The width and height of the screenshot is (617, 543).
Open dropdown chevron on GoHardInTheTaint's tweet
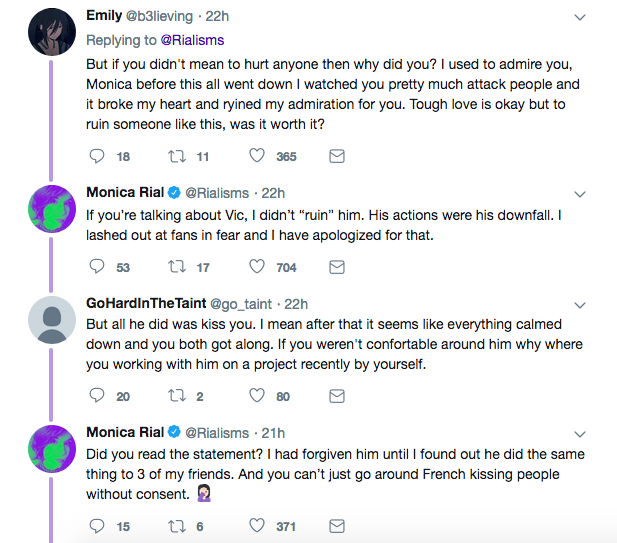[580, 305]
